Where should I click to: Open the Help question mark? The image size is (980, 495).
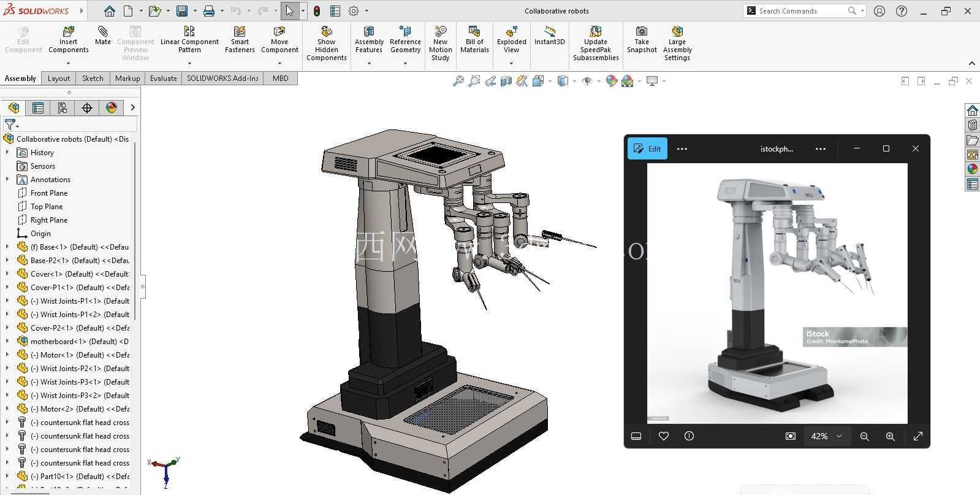point(902,11)
